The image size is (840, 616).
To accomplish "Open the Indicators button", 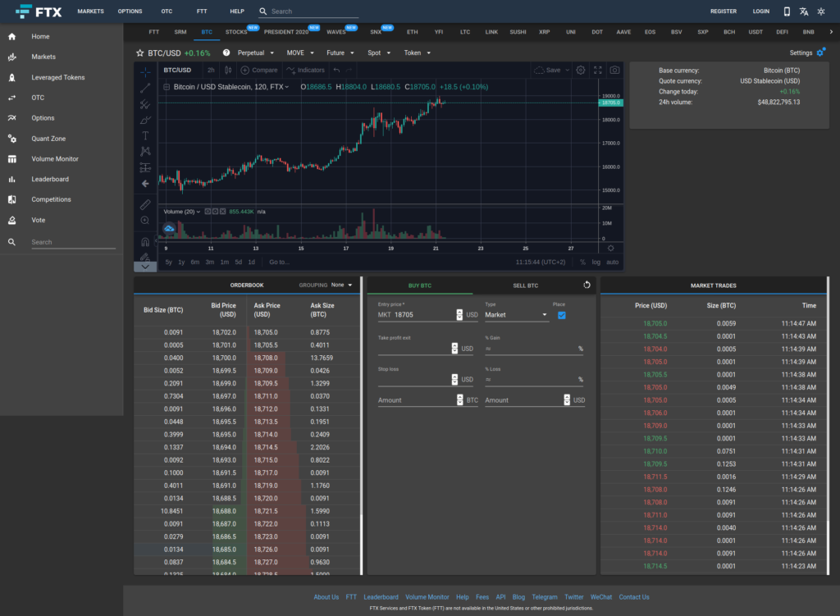I will pos(305,71).
